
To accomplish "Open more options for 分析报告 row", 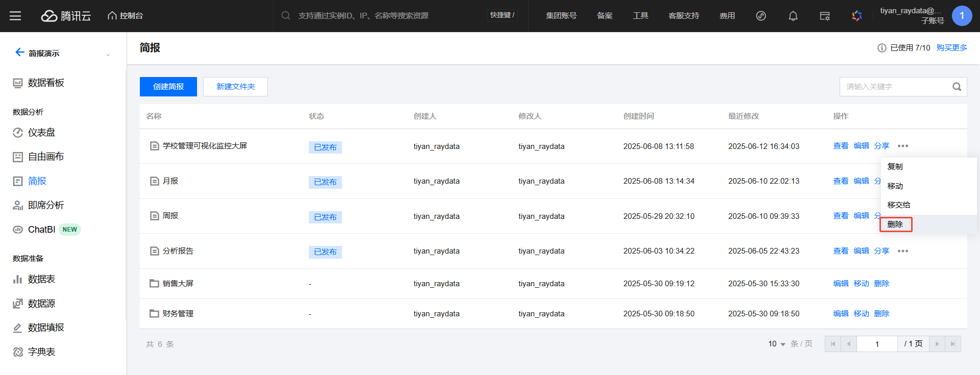I will point(902,251).
